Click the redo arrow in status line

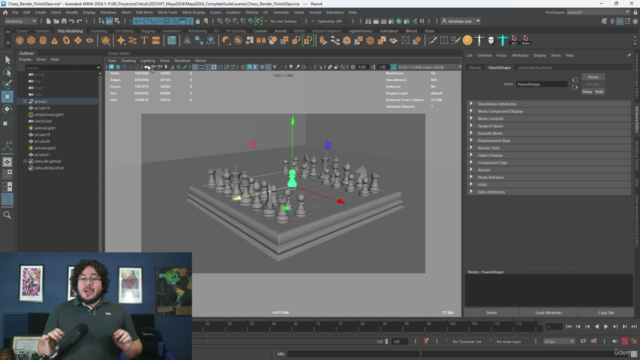pos(80,21)
